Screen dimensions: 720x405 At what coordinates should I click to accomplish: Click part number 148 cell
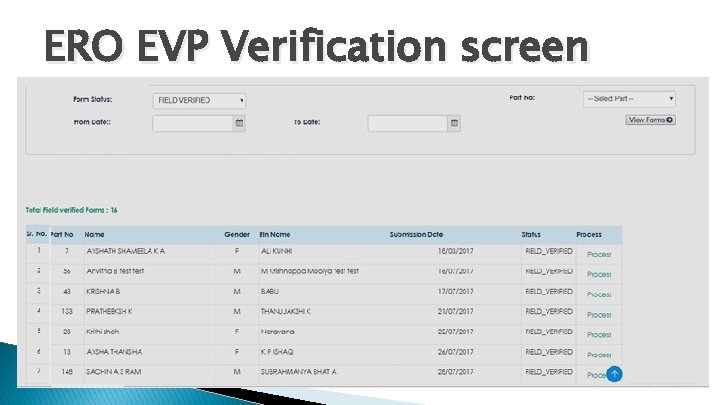pos(67,372)
